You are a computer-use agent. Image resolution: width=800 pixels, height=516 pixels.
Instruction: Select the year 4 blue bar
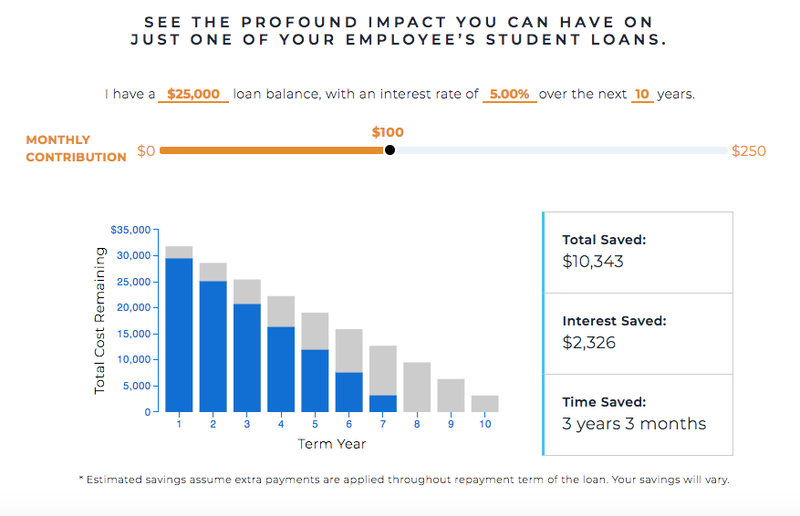click(x=281, y=369)
